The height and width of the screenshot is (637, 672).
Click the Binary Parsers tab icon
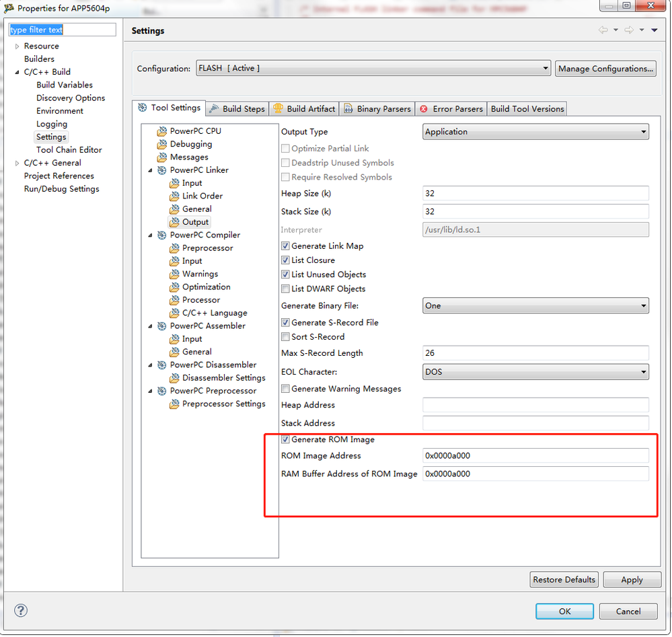[x=348, y=109]
